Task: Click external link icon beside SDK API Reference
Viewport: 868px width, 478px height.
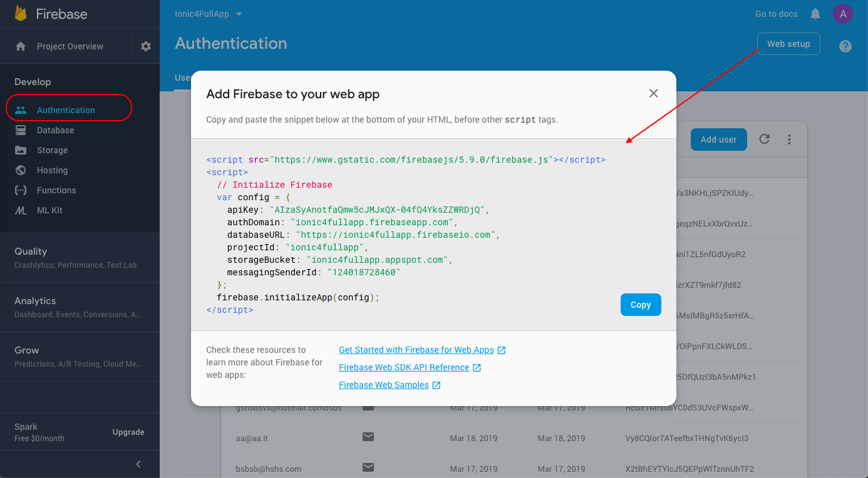Action: [477, 368]
